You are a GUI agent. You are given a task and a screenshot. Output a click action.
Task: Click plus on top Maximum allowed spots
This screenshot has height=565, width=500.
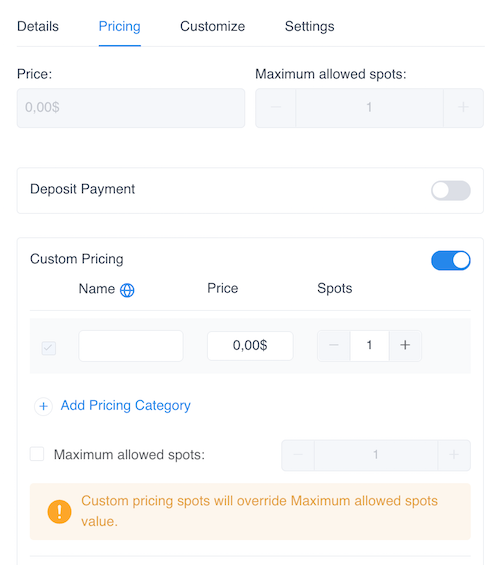pos(463,107)
